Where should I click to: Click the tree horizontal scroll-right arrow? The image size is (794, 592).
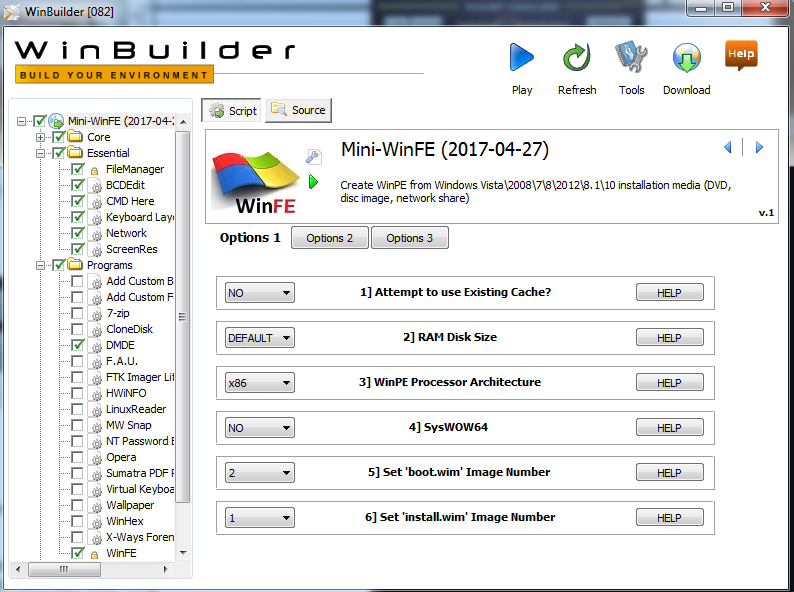pos(166,569)
